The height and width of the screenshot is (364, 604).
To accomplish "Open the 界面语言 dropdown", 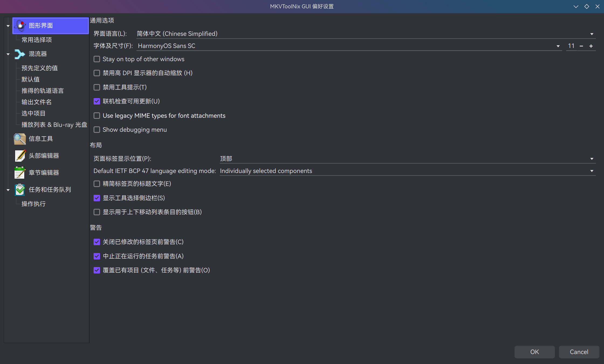I will point(592,34).
